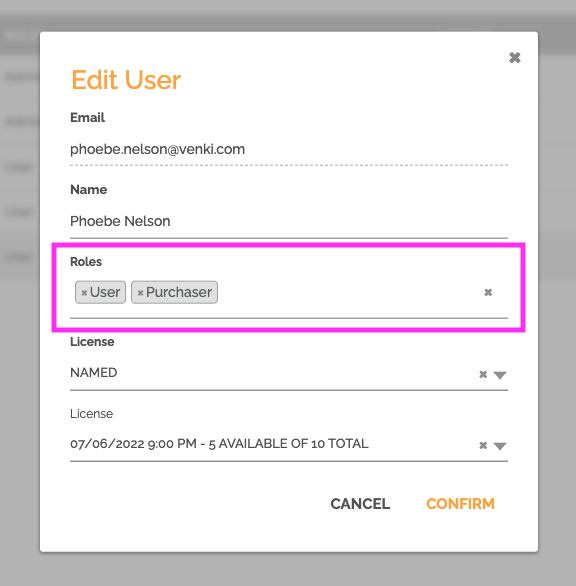Remove the Purchaser role tag
Image resolution: width=576 pixels, height=586 pixels.
(140, 293)
